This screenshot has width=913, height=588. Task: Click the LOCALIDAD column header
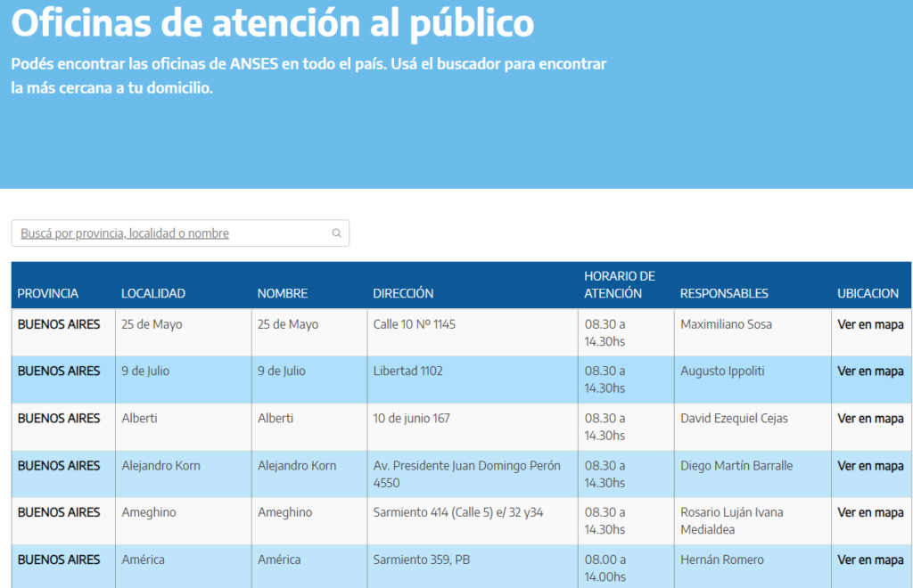pos(152,293)
